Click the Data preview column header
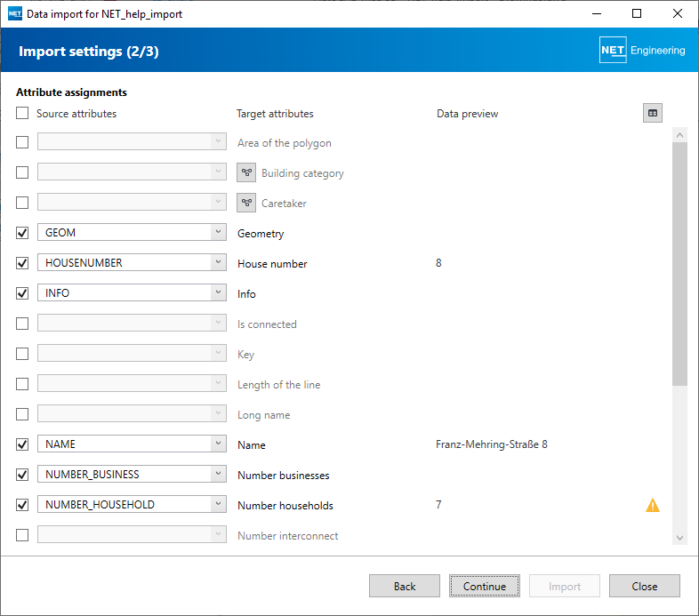 pyautogui.click(x=467, y=114)
